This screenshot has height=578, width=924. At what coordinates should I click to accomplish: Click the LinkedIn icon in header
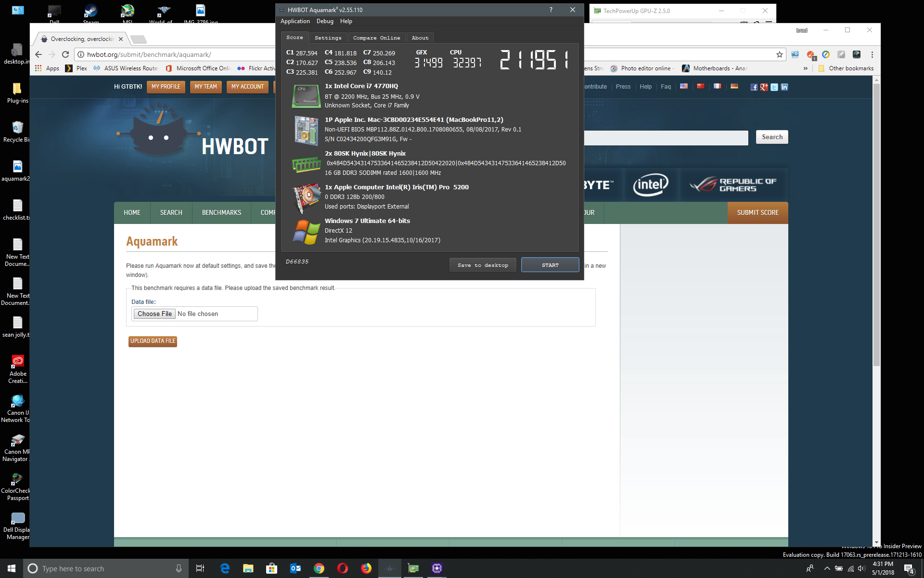click(x=784, y=87)
